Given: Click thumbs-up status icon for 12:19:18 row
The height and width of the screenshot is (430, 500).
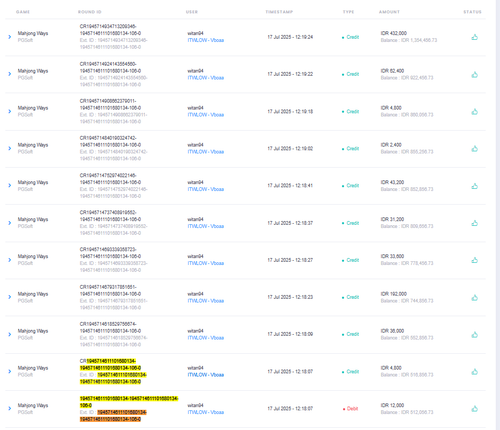Looking at the screenshot, I should tap(475, 112).
